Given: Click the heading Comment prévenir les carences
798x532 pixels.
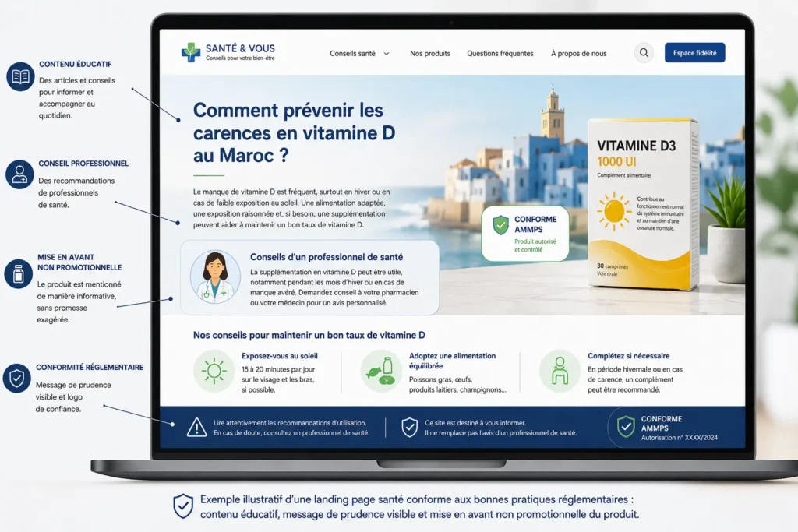Looking at the screenshot, I should (294, 132).
